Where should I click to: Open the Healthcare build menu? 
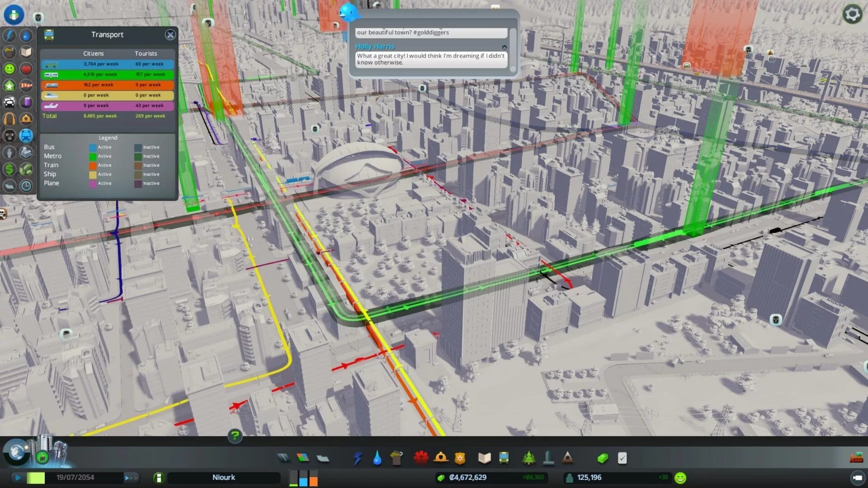click(421, 458)
